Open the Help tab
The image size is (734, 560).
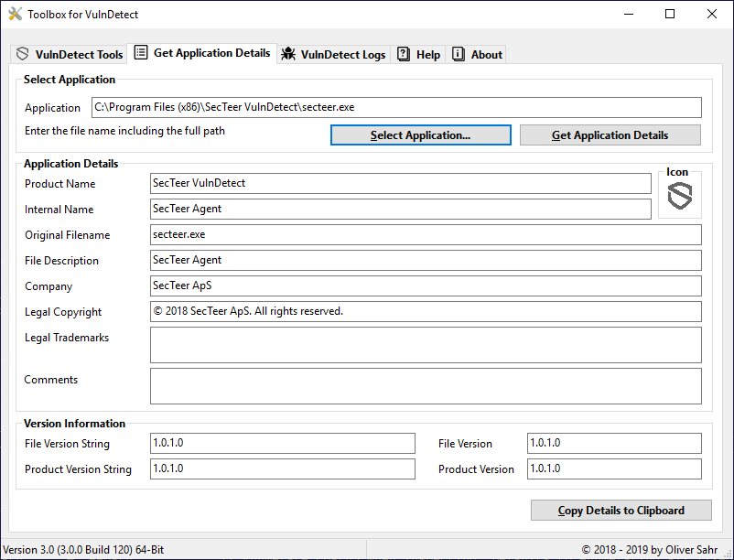[419, 54]
